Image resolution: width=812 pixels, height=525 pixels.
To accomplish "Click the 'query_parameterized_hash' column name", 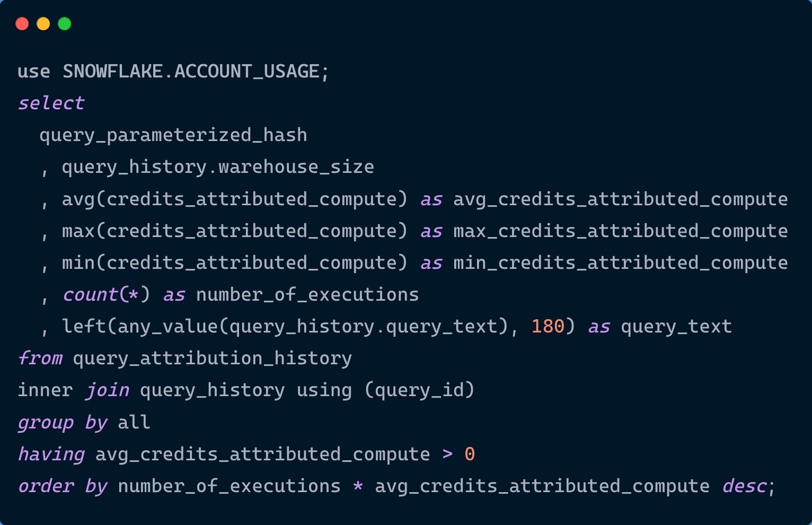I will (173, 135).
